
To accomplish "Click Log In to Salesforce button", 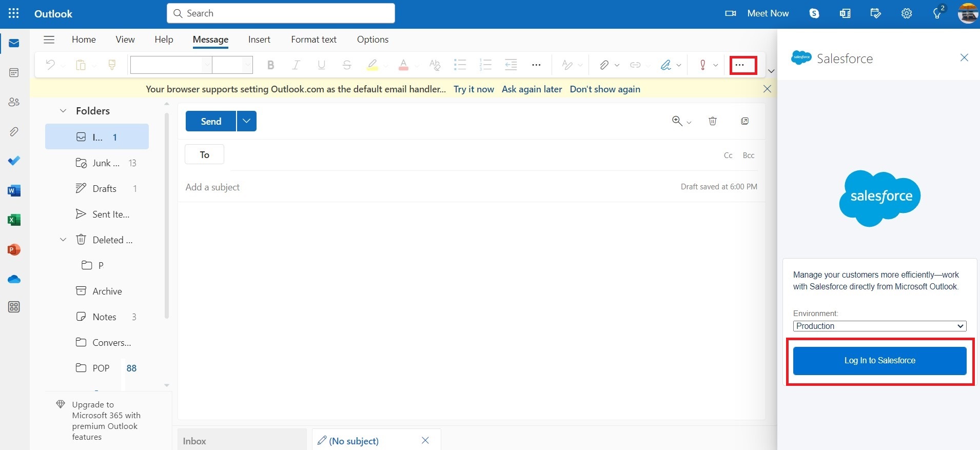I will click(x=879, y=361).
